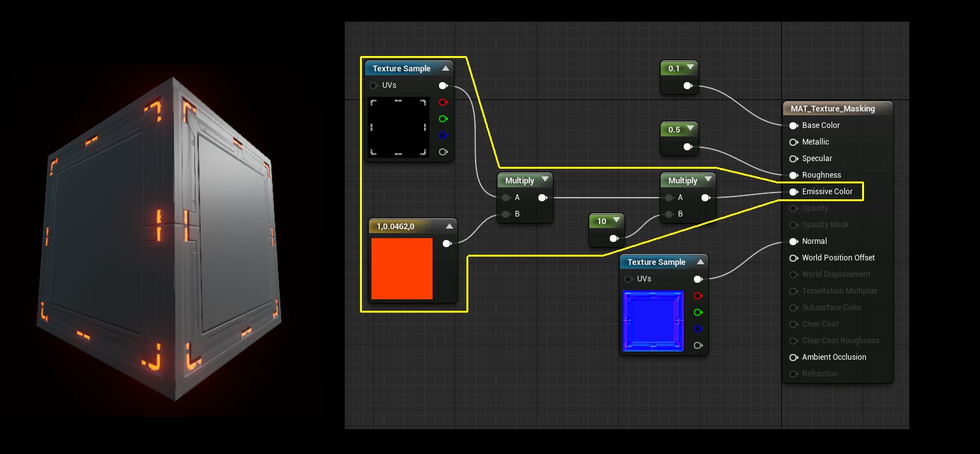Collapse the bottom Texture Sample node

[701, 261]
